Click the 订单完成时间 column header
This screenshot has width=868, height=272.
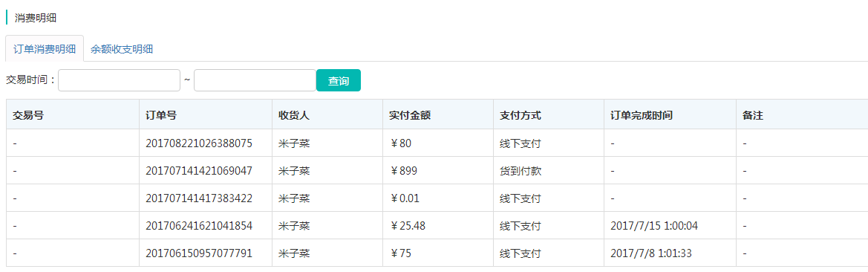(x=642, y=116)
